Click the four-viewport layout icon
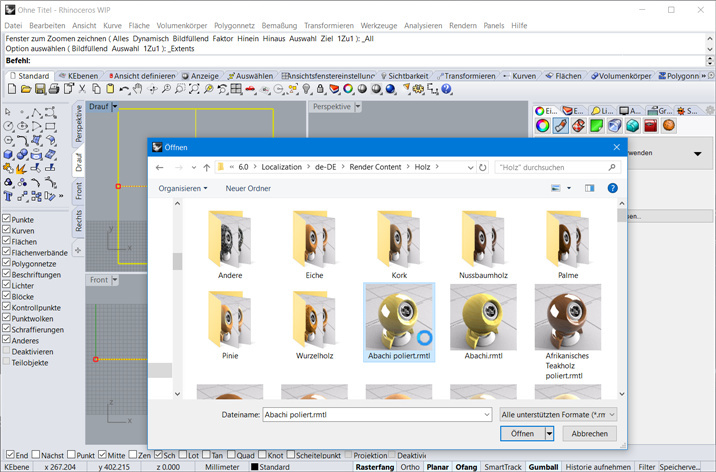This screenshot has width=716, height=472. click(x=236, y=89)
